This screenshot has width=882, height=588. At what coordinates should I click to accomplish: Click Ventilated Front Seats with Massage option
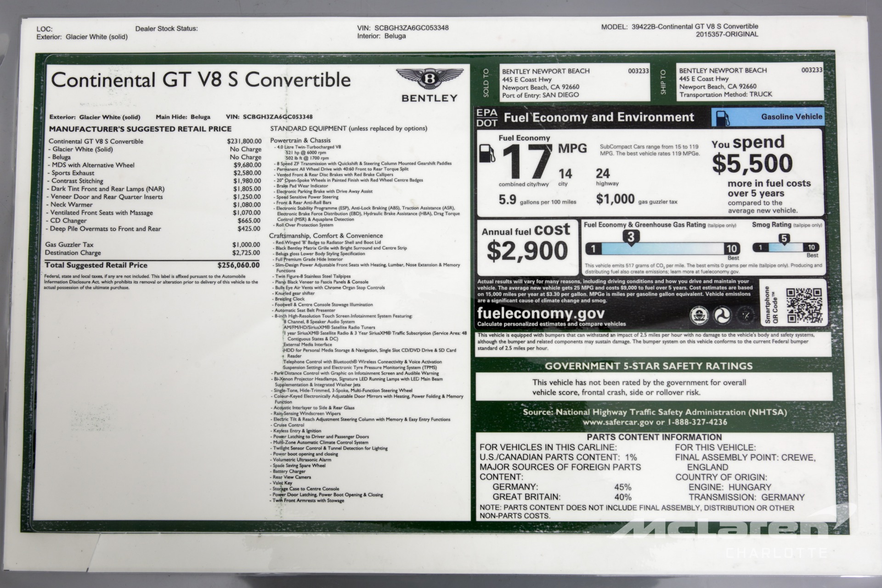coord(155,213)
